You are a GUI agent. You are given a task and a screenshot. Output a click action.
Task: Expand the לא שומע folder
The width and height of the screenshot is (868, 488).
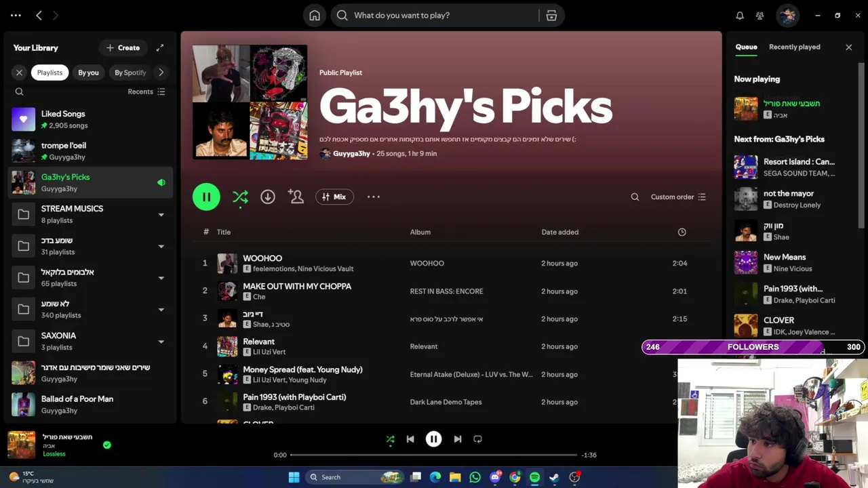click(161, 310)
